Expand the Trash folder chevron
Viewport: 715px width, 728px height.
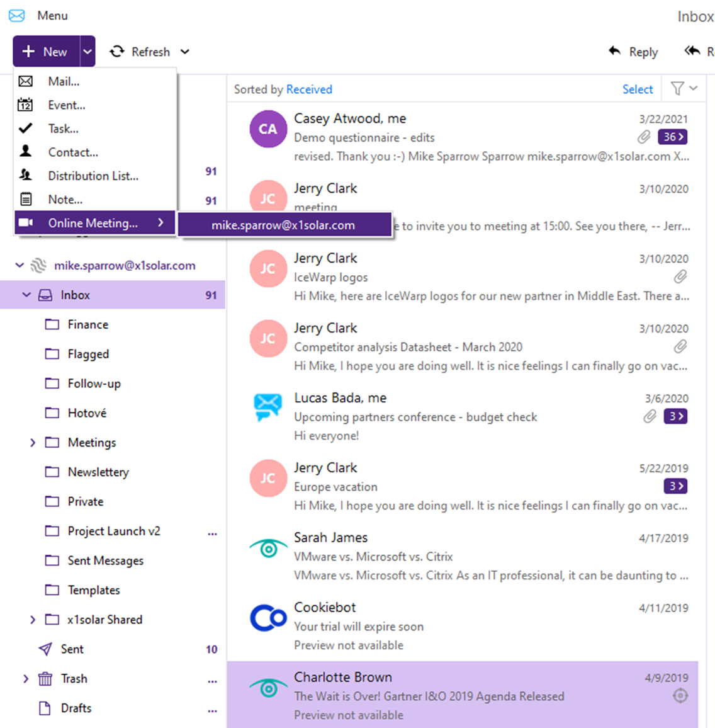(26, 679)
